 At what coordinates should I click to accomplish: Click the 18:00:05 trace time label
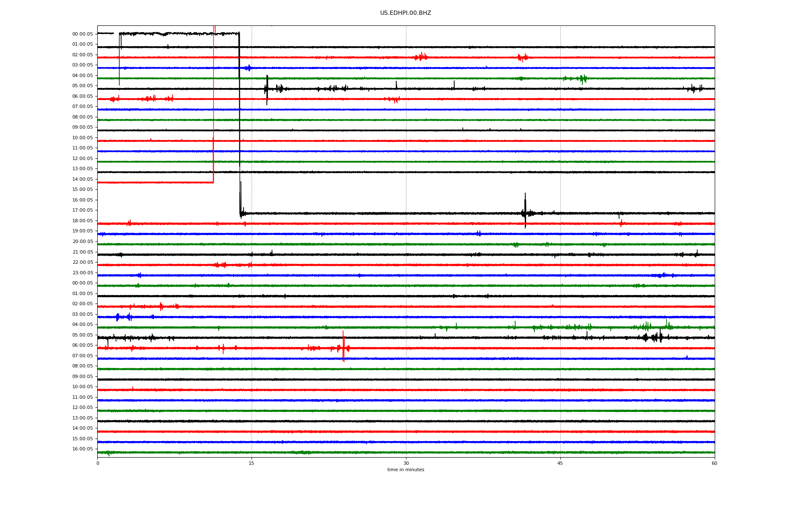tap(82, 221)
